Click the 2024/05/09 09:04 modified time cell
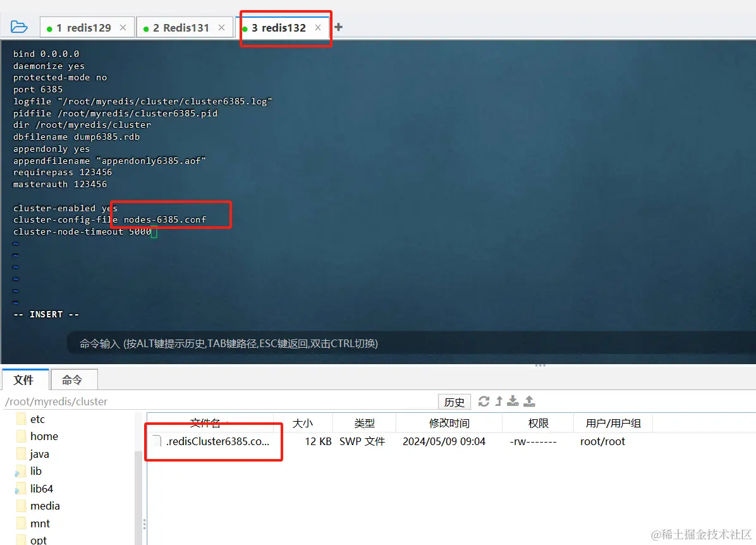This screenshot has height=545, width=756. [x=444, y=441]
